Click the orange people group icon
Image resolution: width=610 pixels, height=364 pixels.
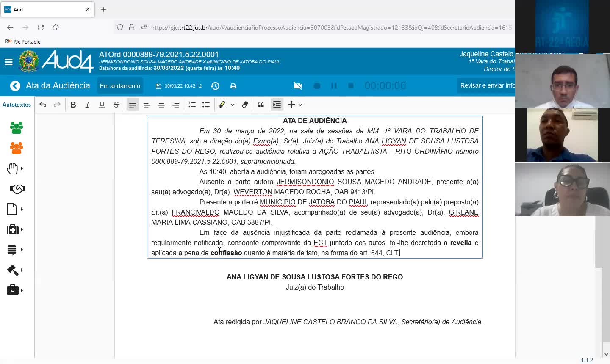17,148
